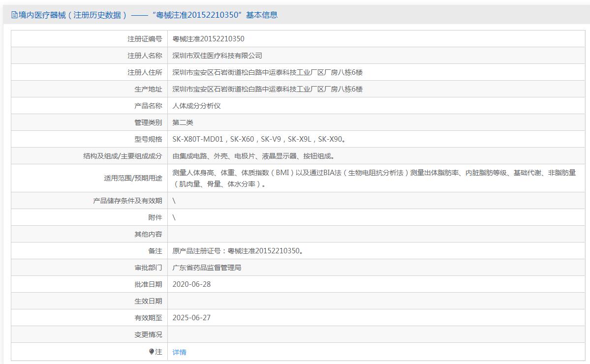Click the 生效日期 row label

(148, 301)
